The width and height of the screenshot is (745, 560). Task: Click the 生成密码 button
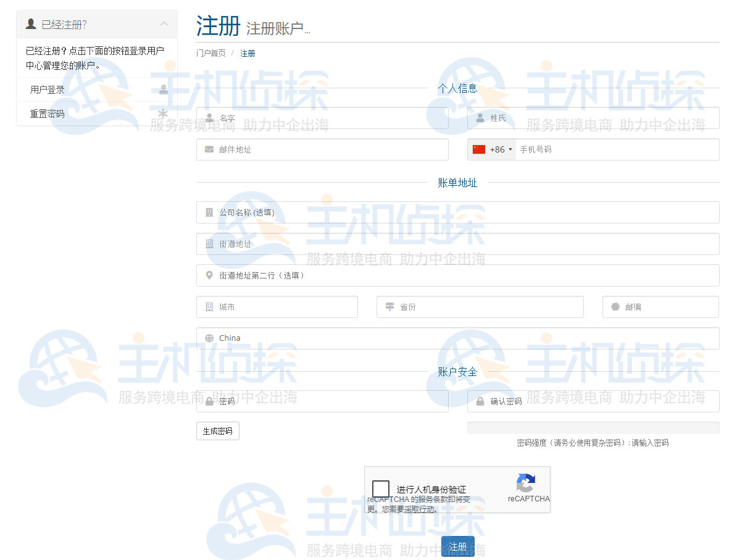tap(217, 431)
